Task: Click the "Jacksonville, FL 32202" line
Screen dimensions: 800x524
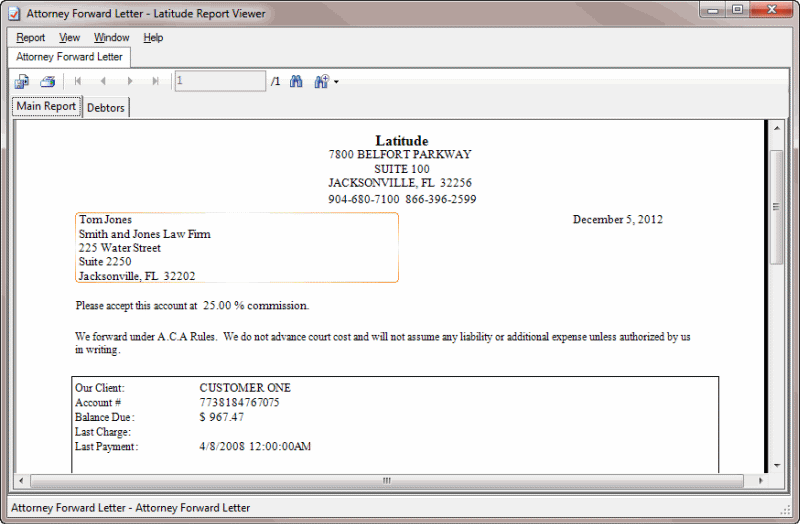Action: point(137,276)
